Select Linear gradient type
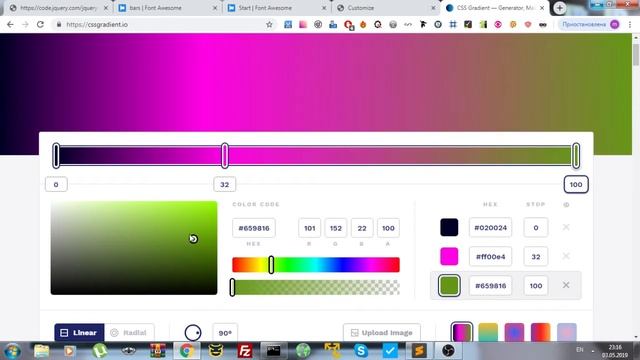This screenshot has width=640, height=360. click(x=79, y=333)
